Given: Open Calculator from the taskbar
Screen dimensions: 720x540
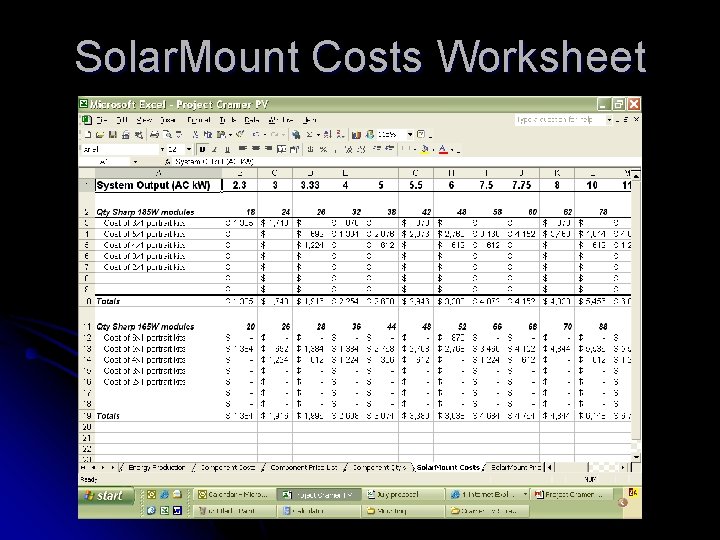Looking at the screenshot, I should tap(318, 511).
